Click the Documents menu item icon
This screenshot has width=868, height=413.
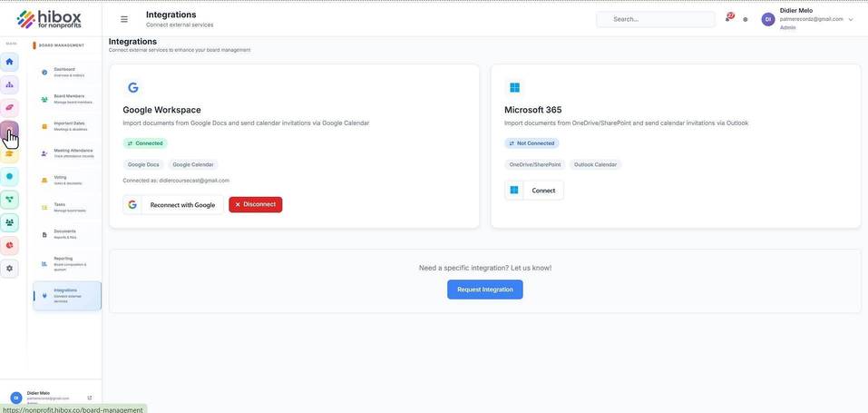pyautogui.click(x=44, y=235)
